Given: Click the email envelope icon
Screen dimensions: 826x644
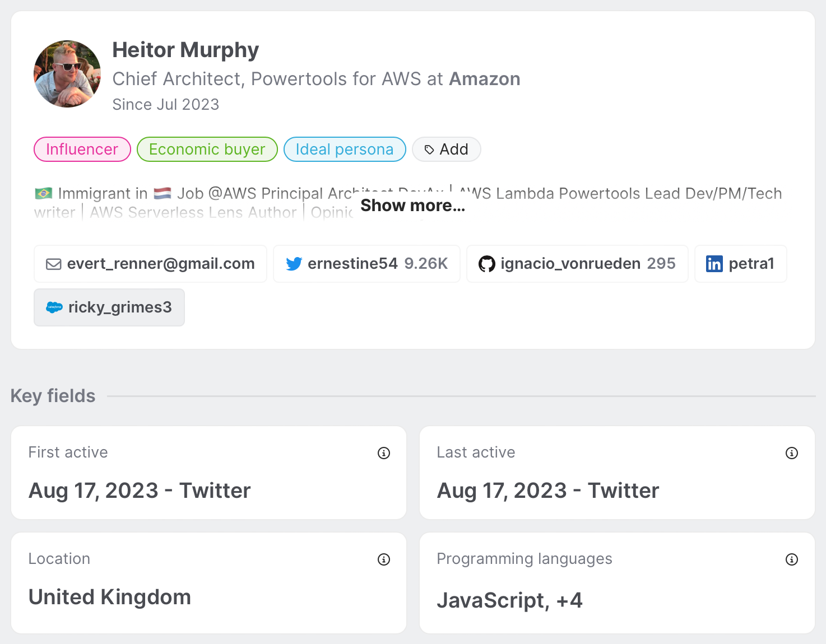Looking at the screenshot, I should (54, 264).
